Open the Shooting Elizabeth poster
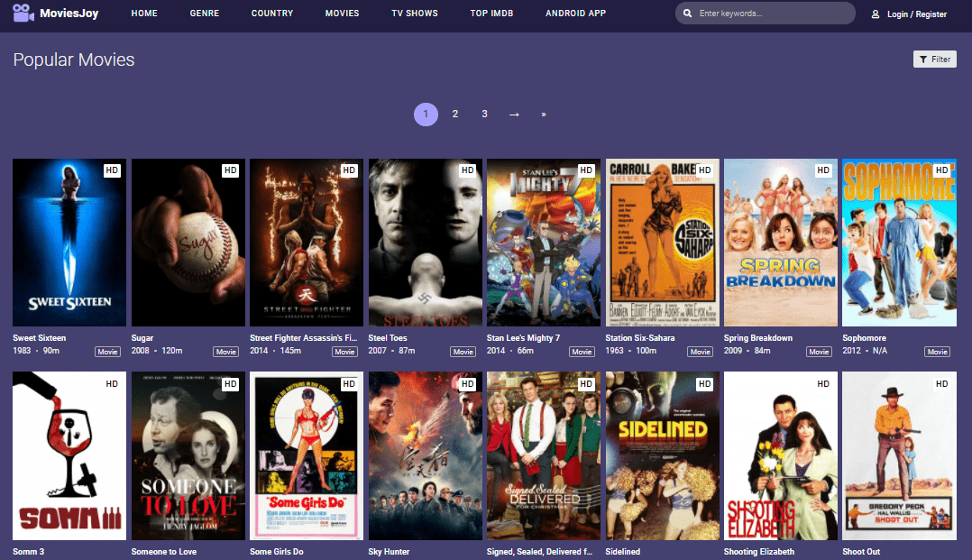This screenshot has height=560, width=972. tap(781, 455)
